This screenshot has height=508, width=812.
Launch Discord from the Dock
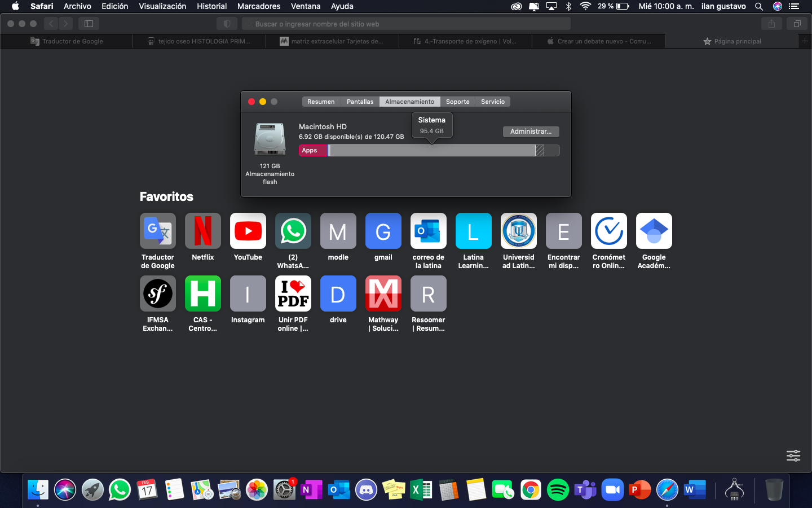click(367, 490)
